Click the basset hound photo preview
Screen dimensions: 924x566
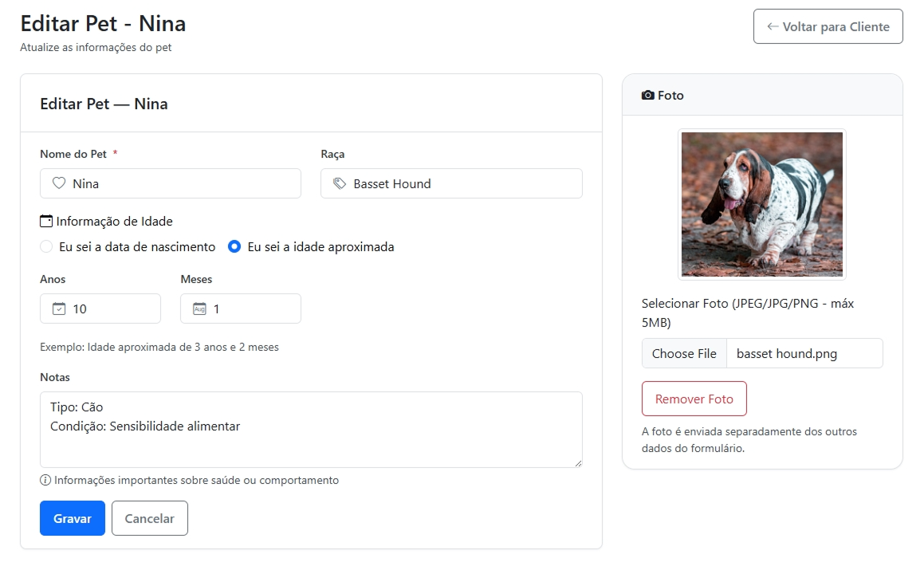761,204
